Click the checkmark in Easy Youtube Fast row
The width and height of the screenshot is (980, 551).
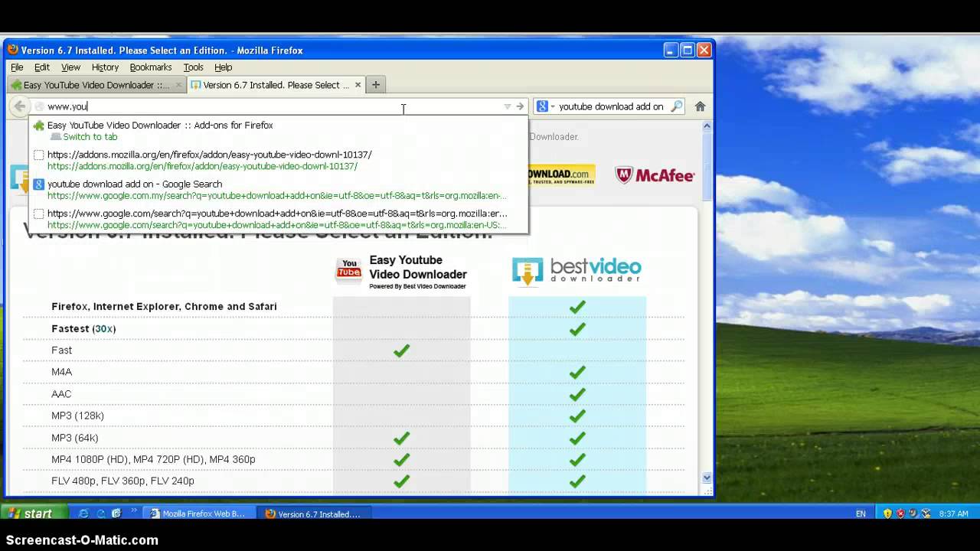(401, 350)
